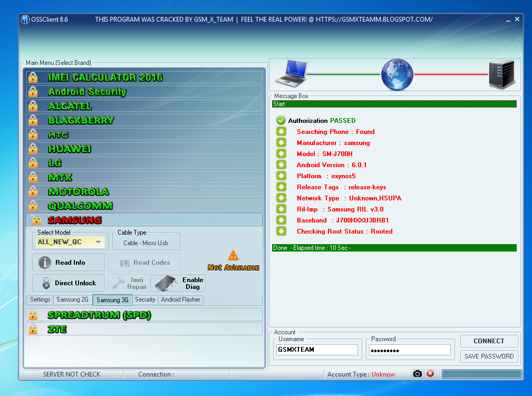Click the Cable - Micro Usb cable type

[x=146, y=243]
